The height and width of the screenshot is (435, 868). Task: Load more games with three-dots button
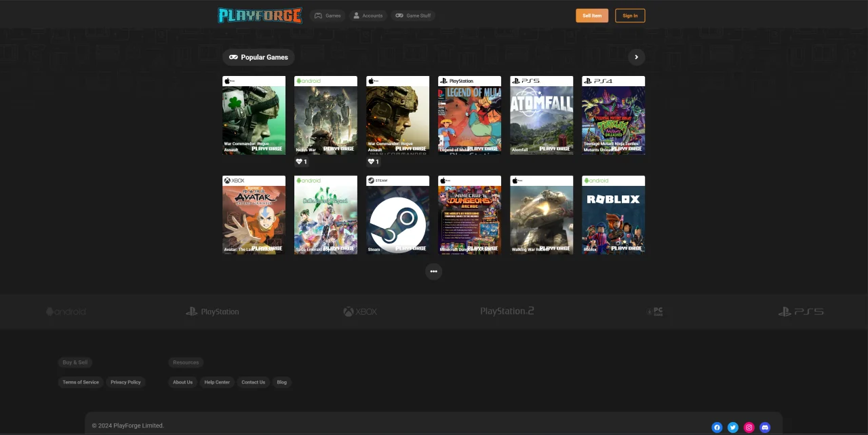433,271
